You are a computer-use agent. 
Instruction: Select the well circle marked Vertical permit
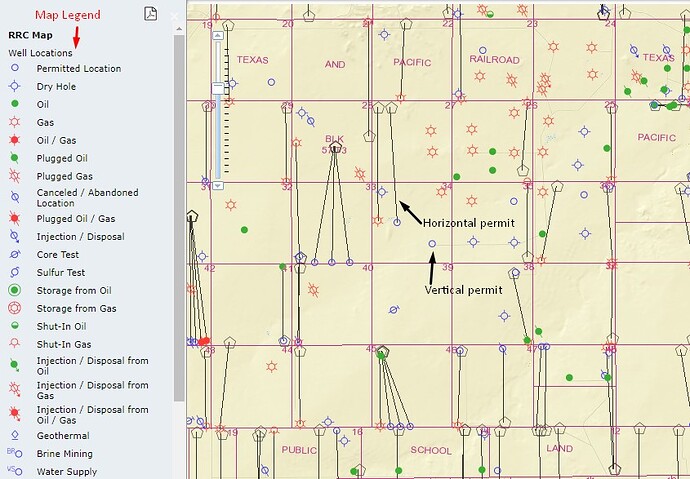[x=432, y=243]
